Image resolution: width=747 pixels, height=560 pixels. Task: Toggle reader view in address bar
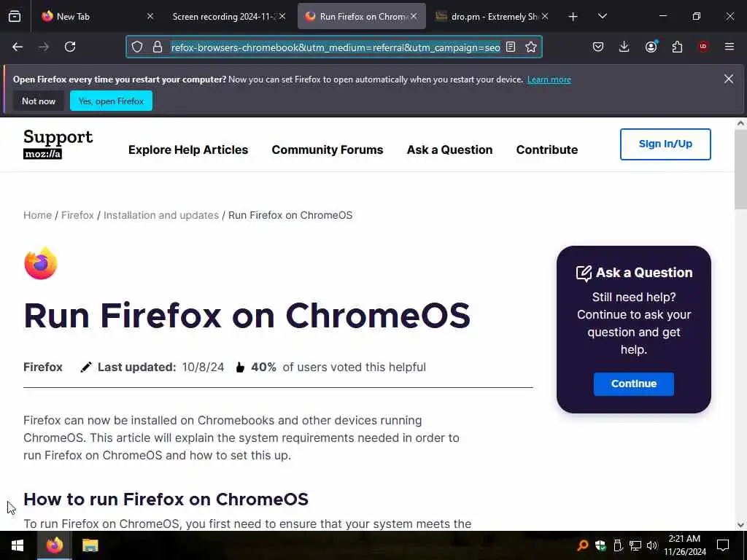[x=511, y=47]
